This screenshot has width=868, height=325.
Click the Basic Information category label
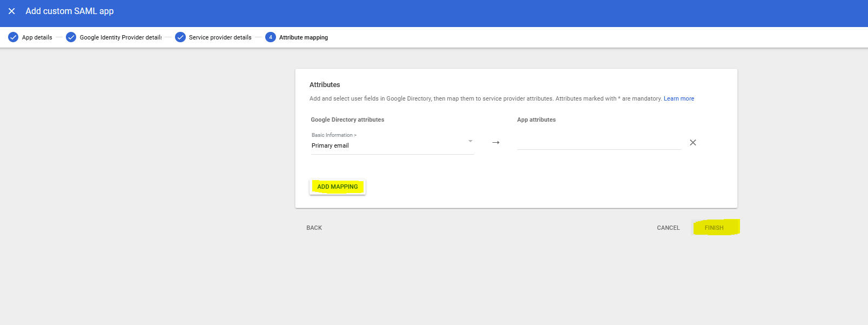333,135
